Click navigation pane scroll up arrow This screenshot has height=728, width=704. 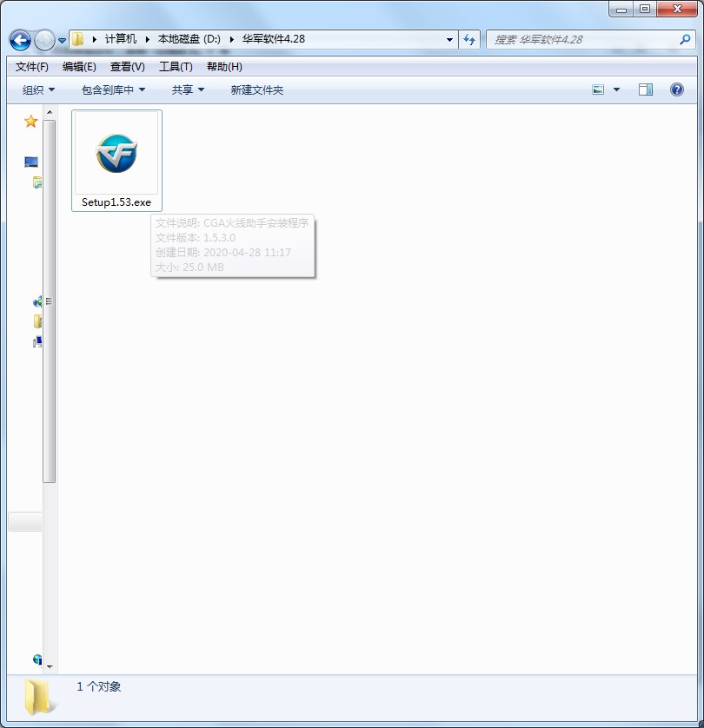click(50, 112)
